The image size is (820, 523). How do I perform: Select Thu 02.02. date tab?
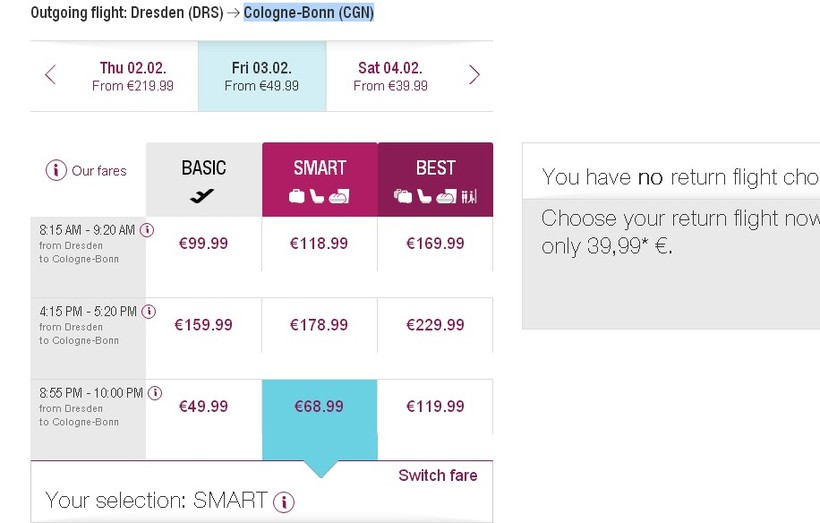[x=133, y=76]
